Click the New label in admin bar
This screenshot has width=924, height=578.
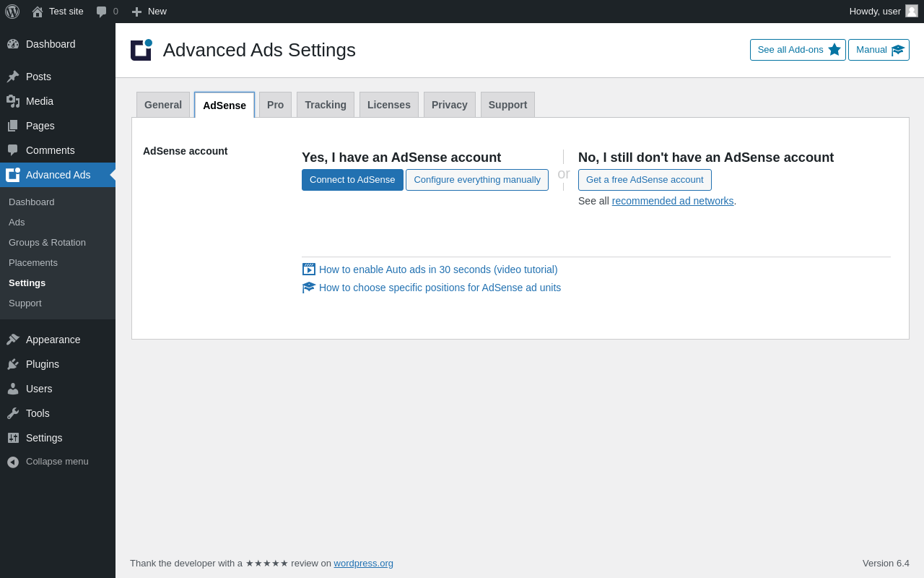[157, 12]
